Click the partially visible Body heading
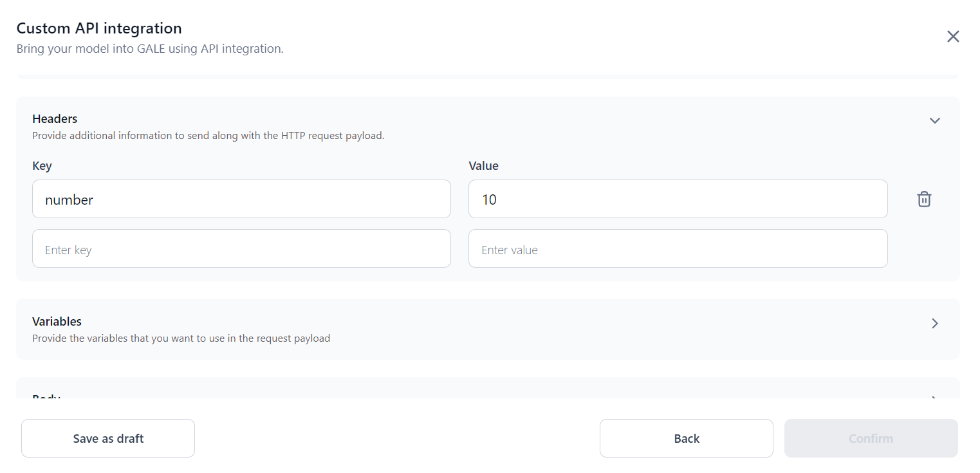The image size is (980, 473). (x=46, y=396)
